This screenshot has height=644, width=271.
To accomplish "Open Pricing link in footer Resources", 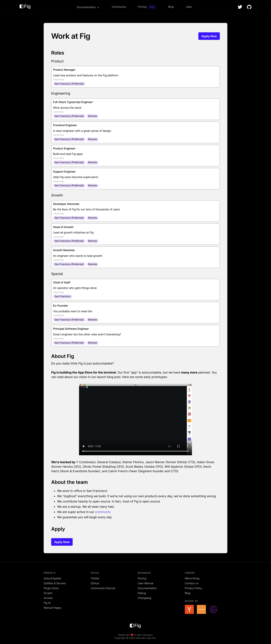I will coord(142,578).
